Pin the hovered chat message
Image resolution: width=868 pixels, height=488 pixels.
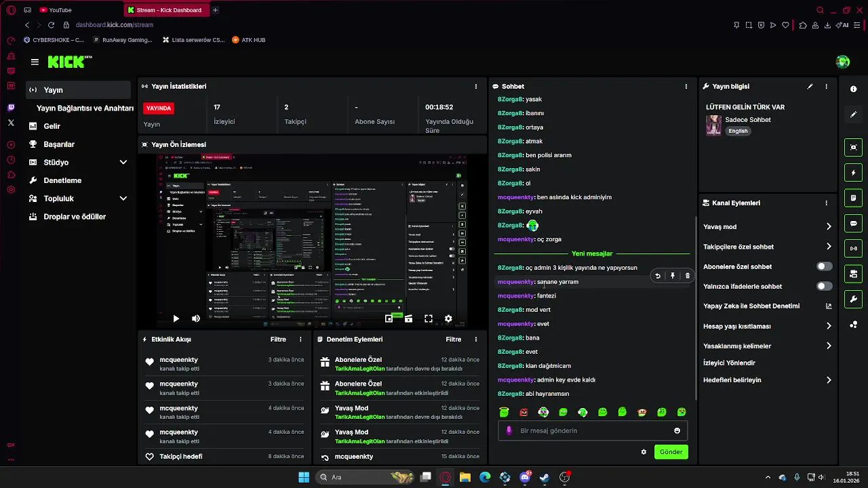point(673,276)
